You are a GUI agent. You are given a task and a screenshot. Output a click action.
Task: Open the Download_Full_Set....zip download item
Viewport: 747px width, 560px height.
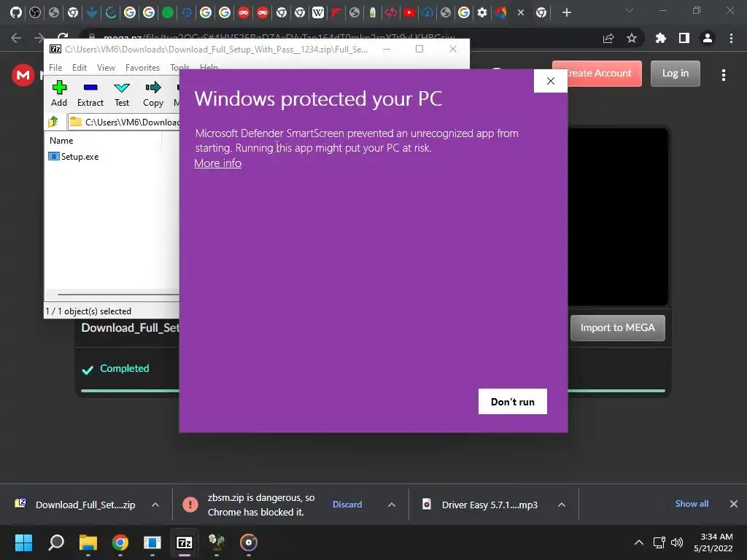[76, 505]
